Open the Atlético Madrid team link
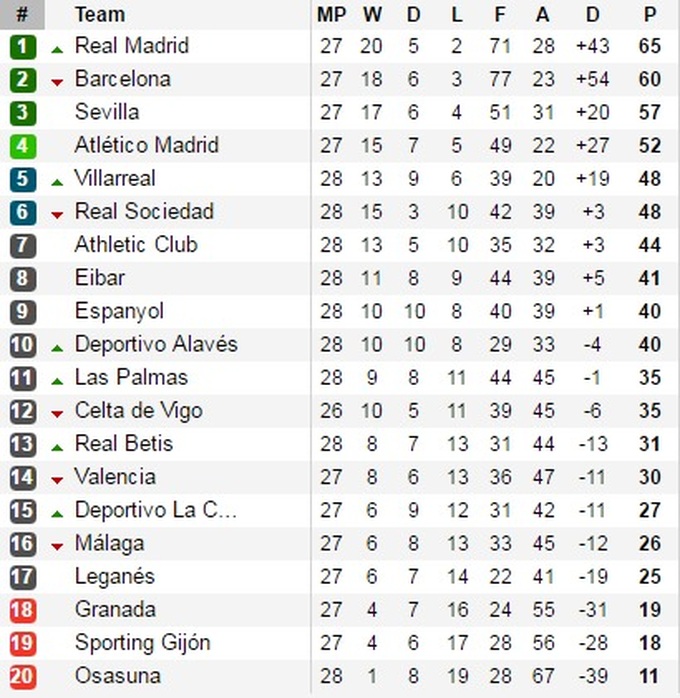680x698 pixels. pos(146,145)
